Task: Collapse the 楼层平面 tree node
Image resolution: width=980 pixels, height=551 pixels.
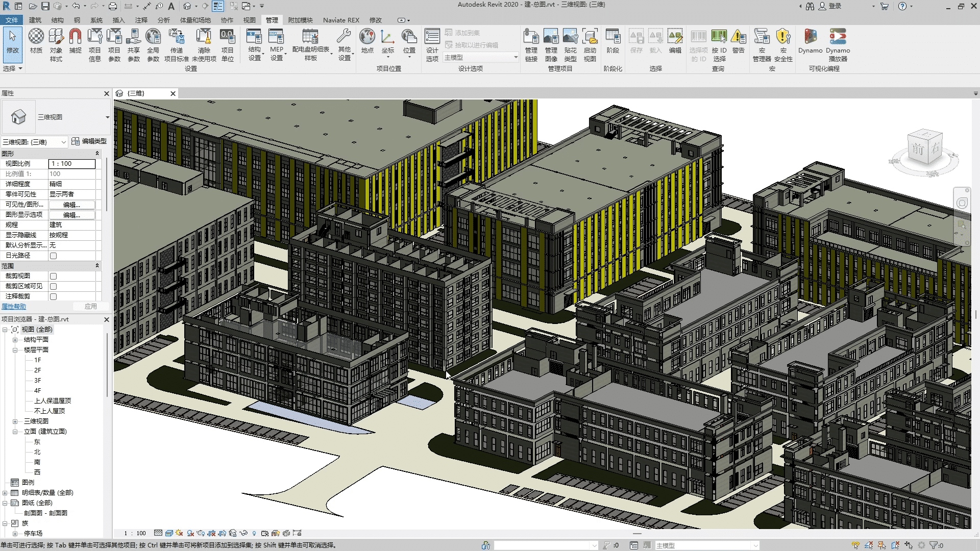Action: (x=15, y=350)
